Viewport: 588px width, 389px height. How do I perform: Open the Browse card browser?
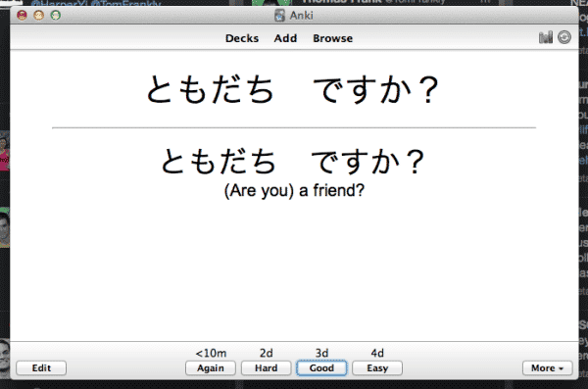(x=332, y=38)
